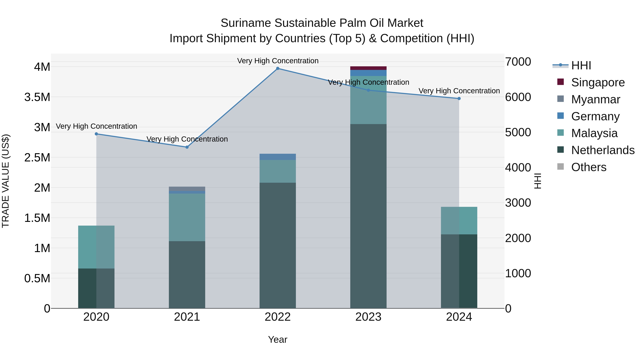Click the subtitle 'Import Shipment by Countries (Top 5) & Competition (HHI)'
This screenshot has width=644, height=362.
tap(322, 38)
